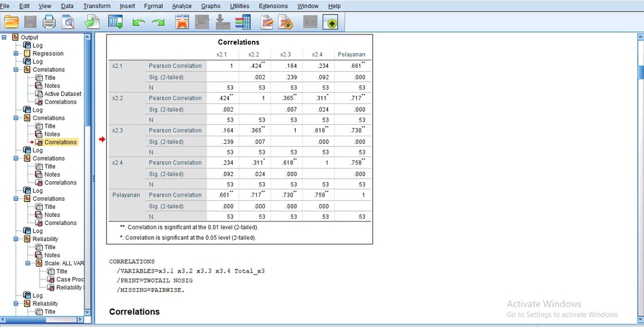Open Print Preview with the magnifier page icon

(x=68, y=21)
